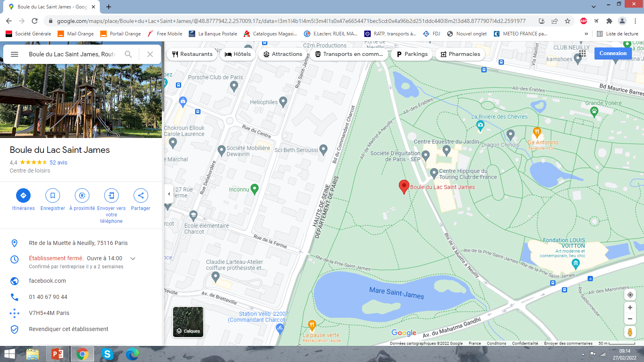
Task: Click the Fondation Louis Vuitton museum pin
Action: (576, 264)
